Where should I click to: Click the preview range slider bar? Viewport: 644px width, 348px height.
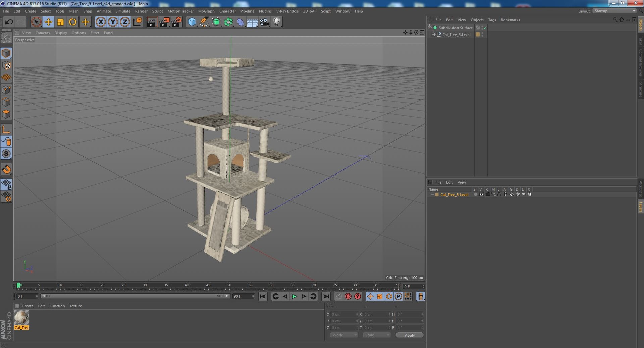coord(136,296)
